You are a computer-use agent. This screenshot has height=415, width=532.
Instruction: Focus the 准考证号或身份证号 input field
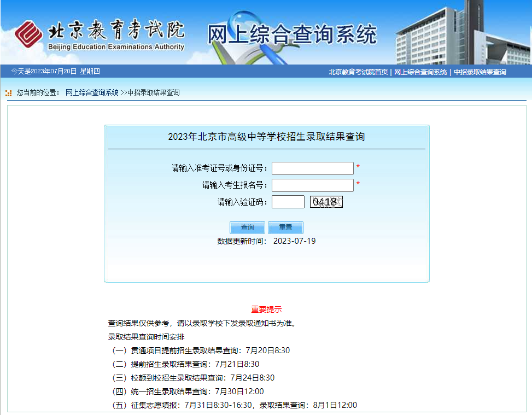point(313,168)
